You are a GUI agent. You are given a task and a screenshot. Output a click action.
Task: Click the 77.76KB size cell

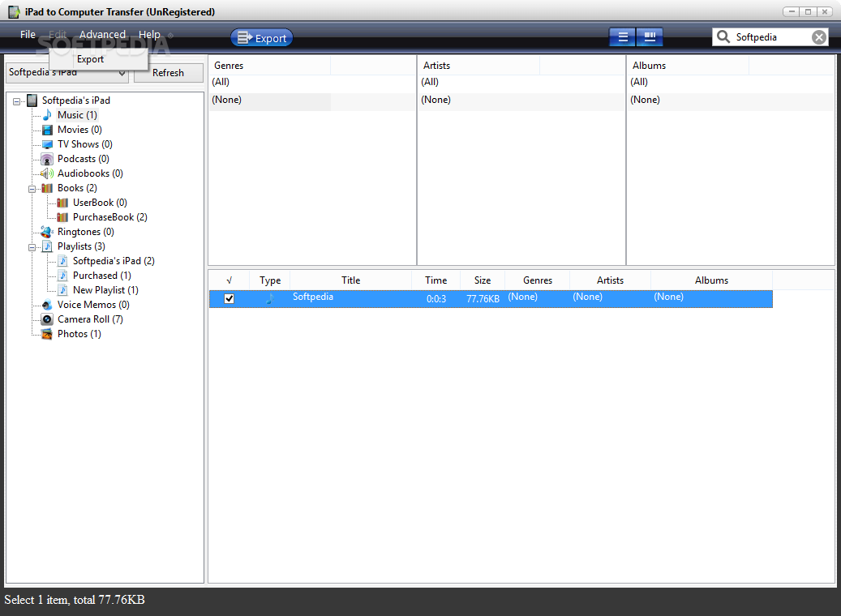[483, 298]
